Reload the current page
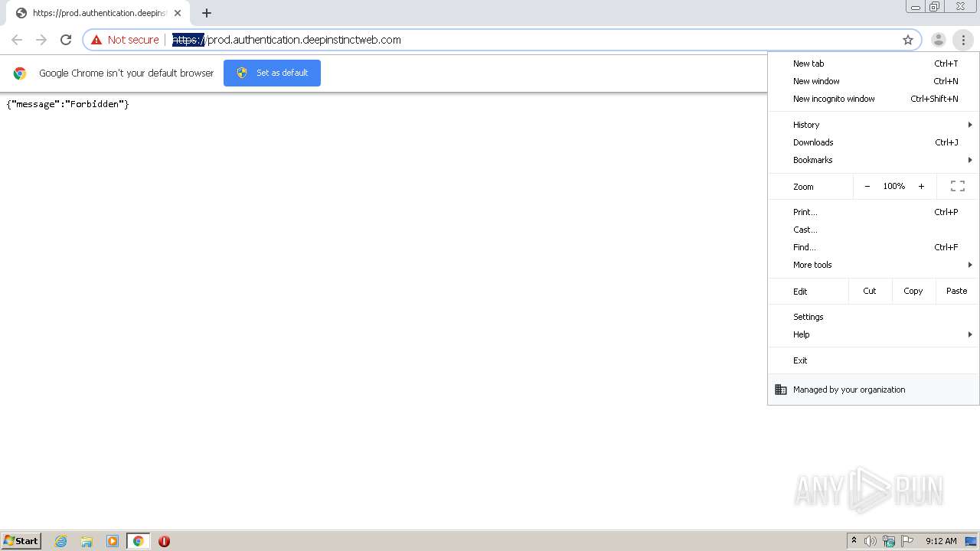 click(x=66, y=40)
